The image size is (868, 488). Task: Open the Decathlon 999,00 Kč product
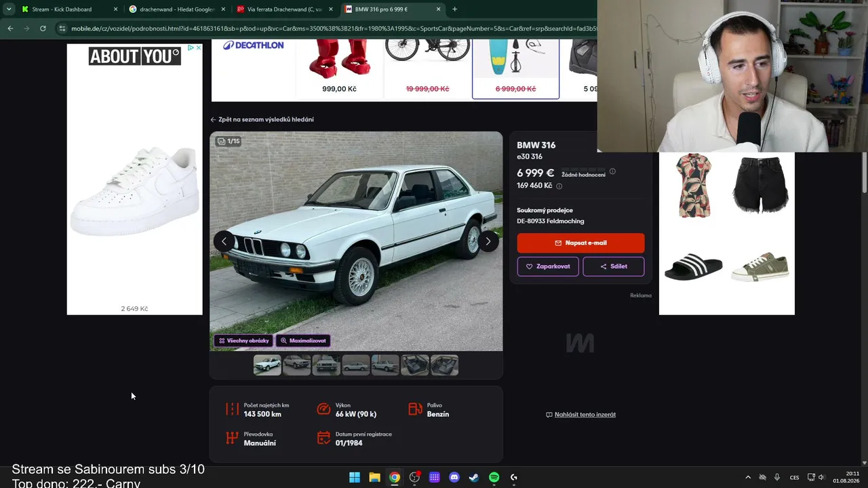[x=340, y=69]
